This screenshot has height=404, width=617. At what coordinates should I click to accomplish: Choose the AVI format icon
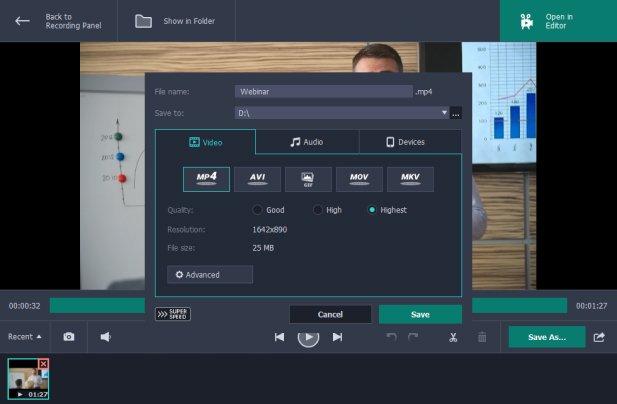pyautogui.click(x=257, y=179)
